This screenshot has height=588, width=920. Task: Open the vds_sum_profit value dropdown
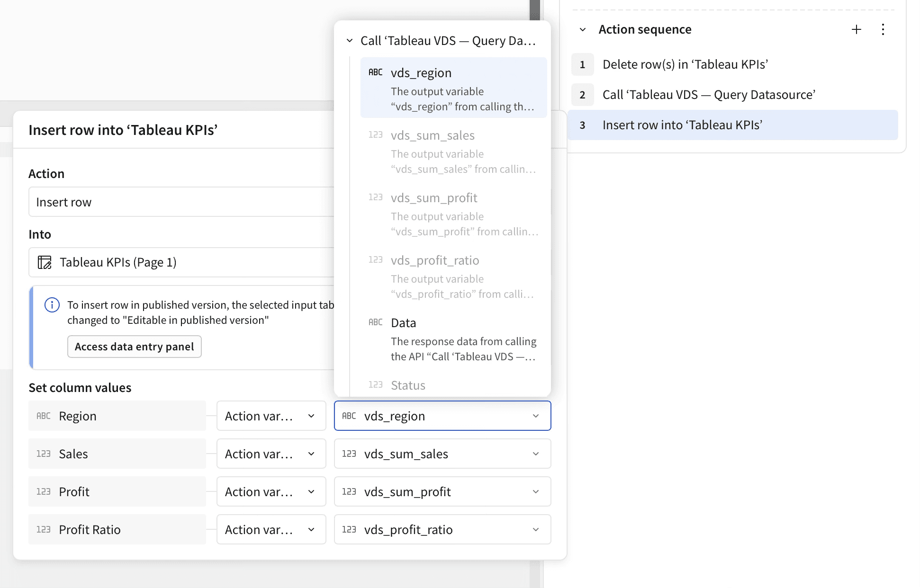pos(442,491)
